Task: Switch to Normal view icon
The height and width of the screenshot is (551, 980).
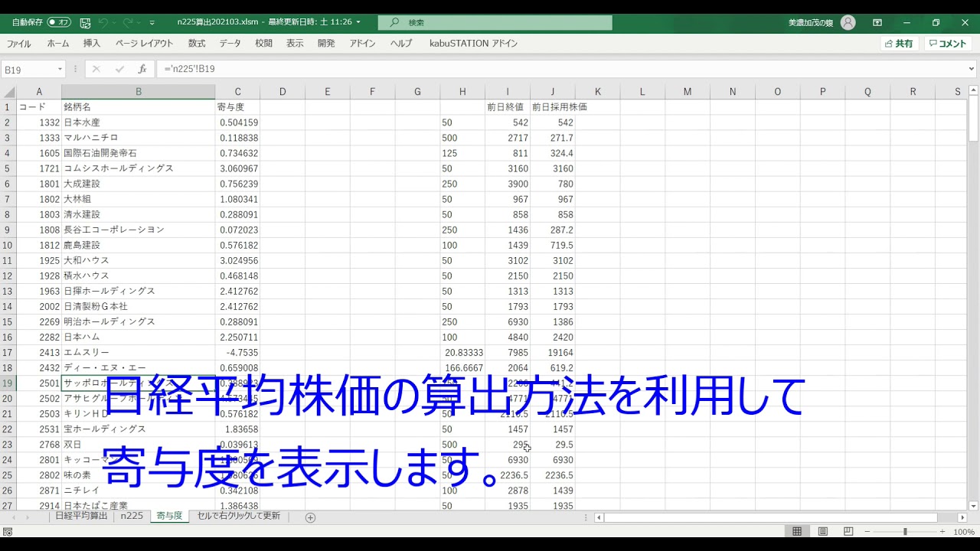Action: pyautogui.click(x=797, y=532)
